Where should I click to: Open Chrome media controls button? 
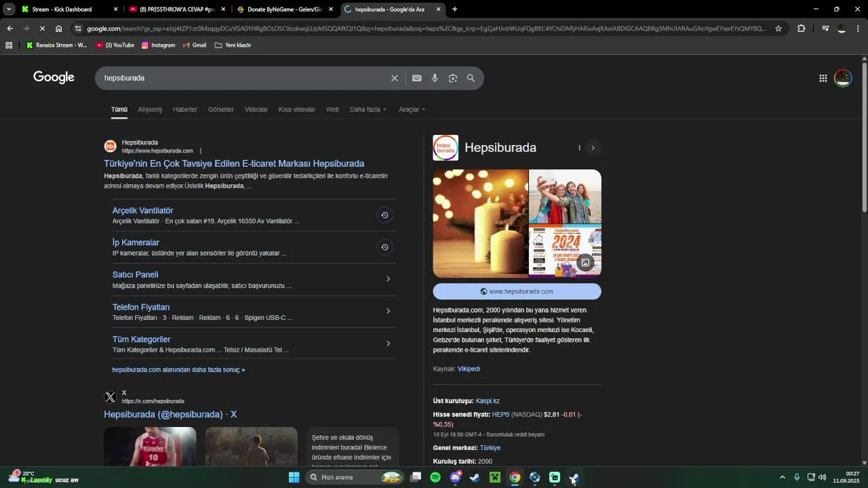tap(825, 28)
